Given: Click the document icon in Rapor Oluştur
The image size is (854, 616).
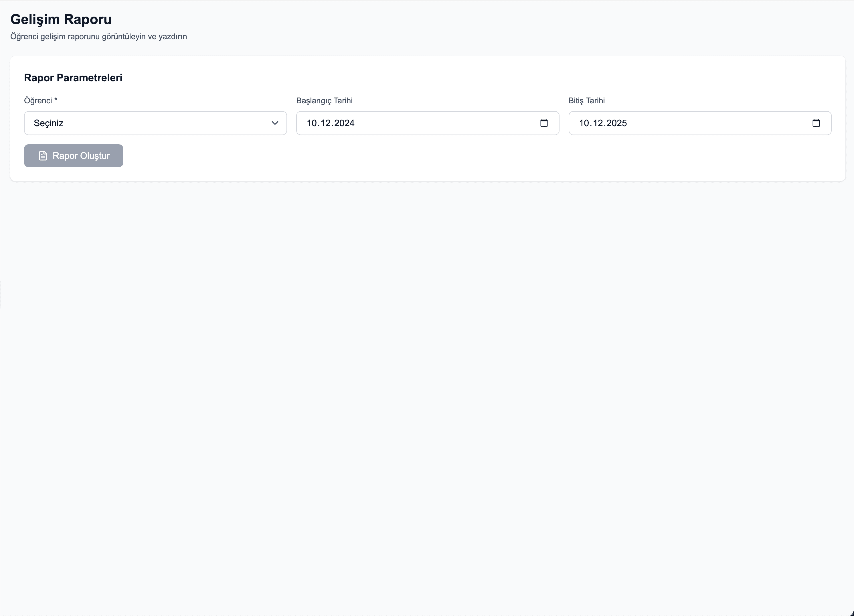Looking at the screenshot, I should [x=43, y=156].
